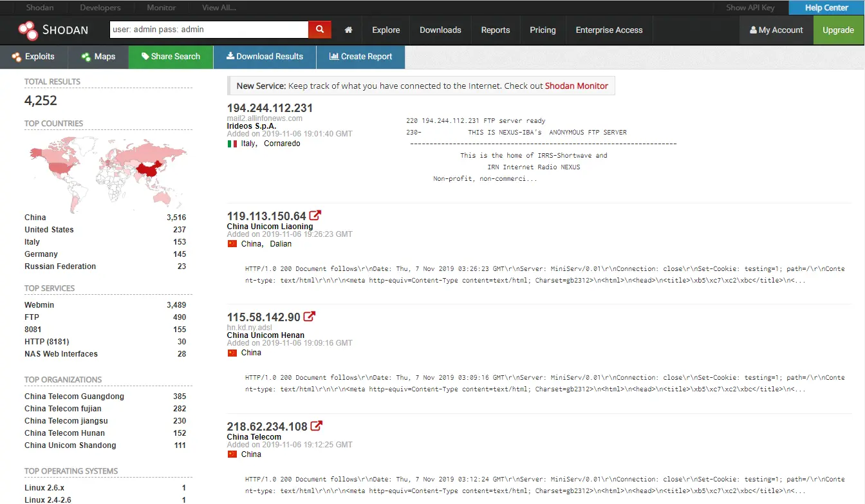The height and width of the screenshot is (504, 865).
Task: Select View All... in top bar
Action: pyautogui.click(x=219, y=8)
